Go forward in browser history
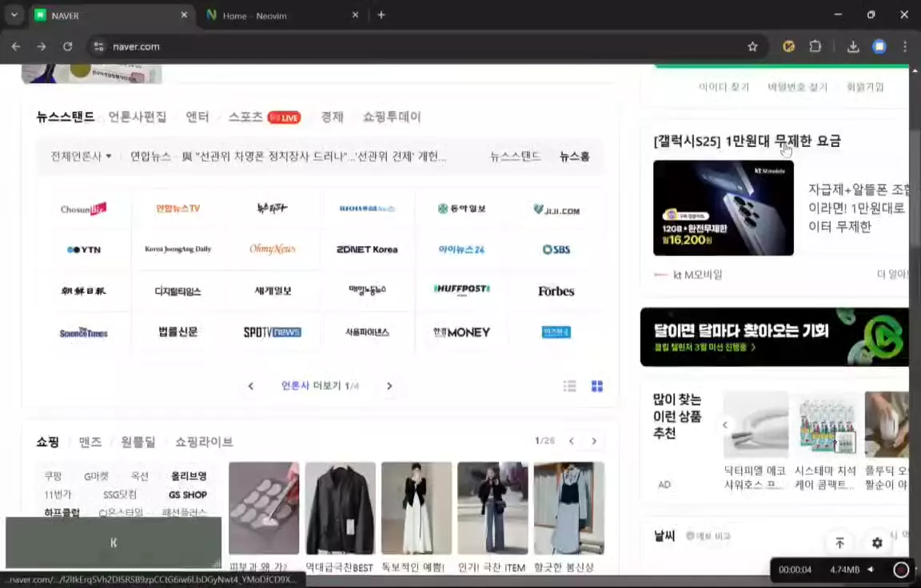 (41, 46)
